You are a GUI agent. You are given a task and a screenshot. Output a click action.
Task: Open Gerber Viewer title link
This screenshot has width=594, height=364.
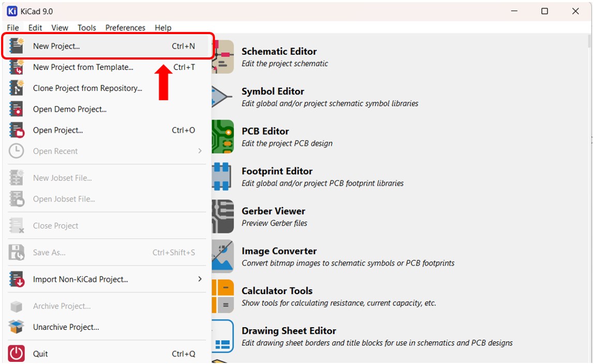pyautogui.click(x=273, y=211)
